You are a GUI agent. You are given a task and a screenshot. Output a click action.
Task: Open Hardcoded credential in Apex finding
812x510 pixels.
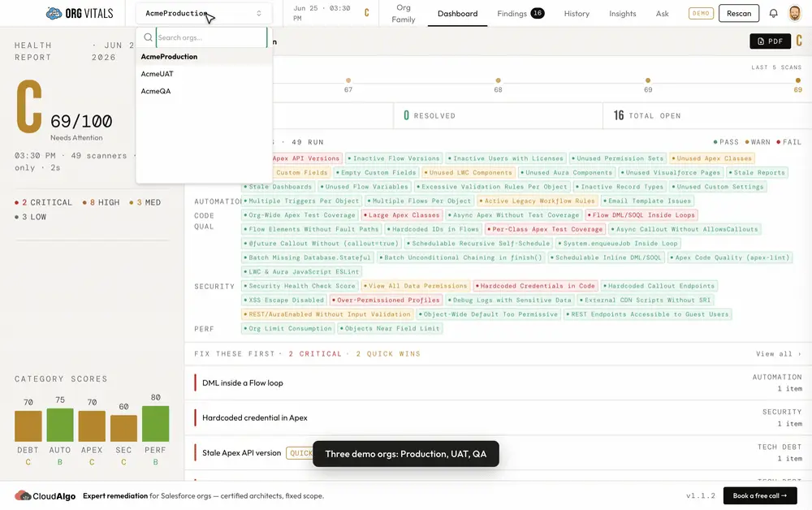(499, 418)
